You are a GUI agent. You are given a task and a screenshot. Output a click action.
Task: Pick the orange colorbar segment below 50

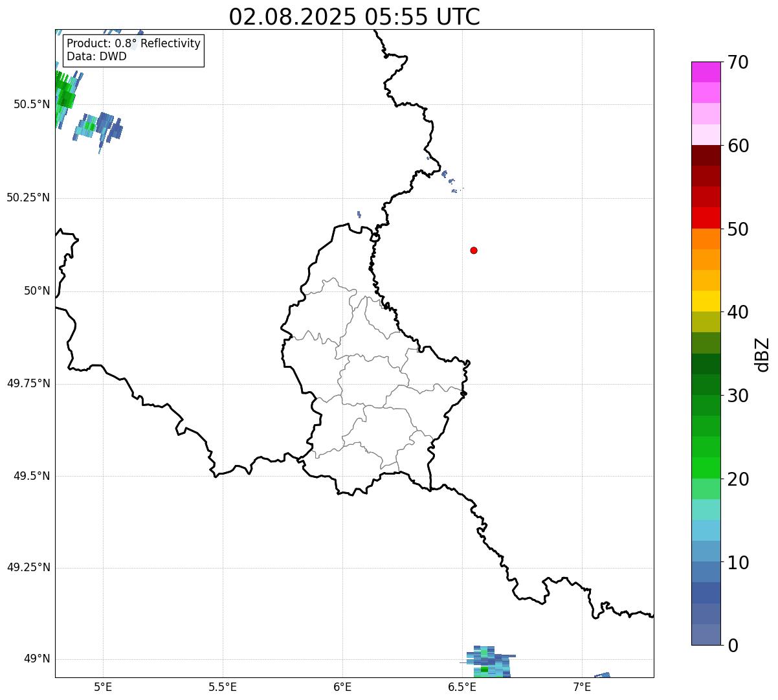(706, 238)
